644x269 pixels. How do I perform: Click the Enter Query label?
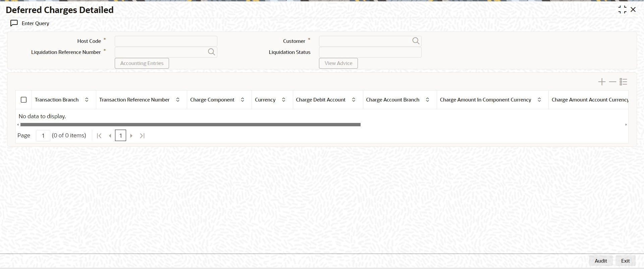coord(36,23)
